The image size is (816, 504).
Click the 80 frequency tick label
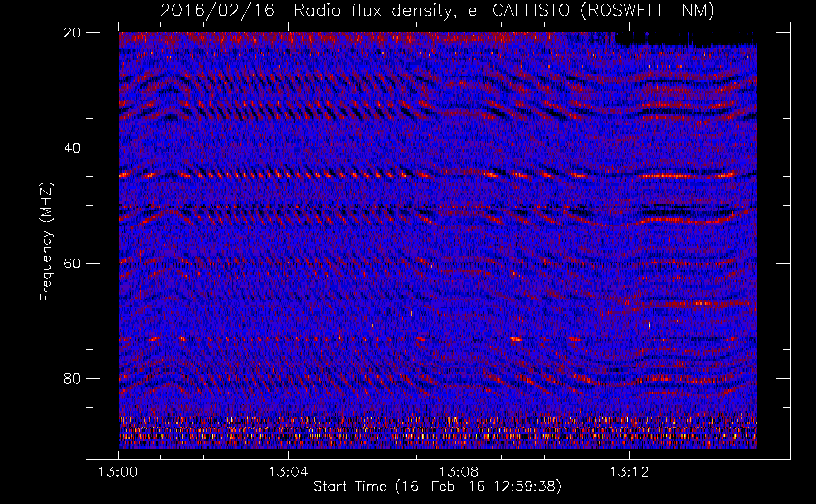(x=73, y=379)
